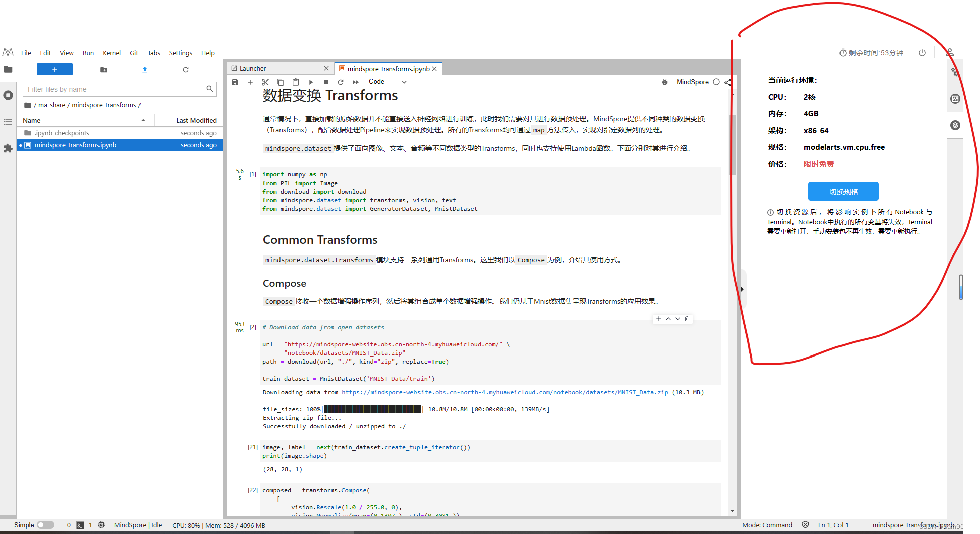
Task: Interrupt the kernel with the stop icon
Action: [x=326, y=82]
